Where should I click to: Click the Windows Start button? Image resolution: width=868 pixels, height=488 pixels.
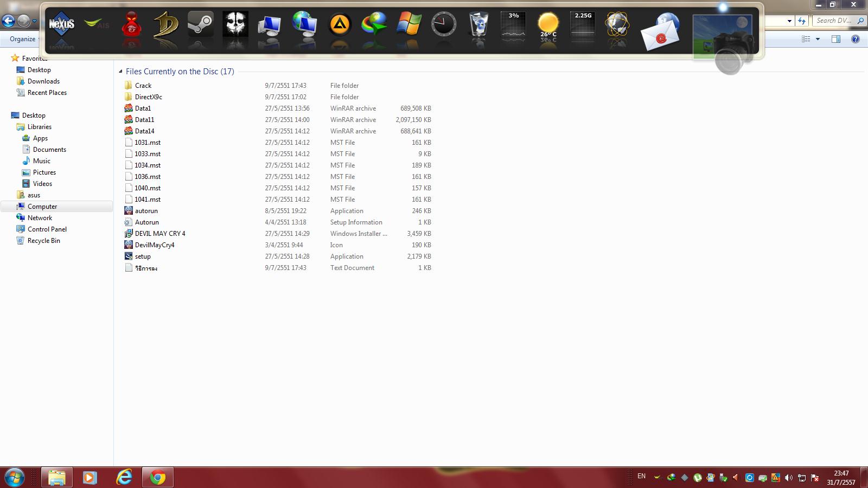(15, 478)
